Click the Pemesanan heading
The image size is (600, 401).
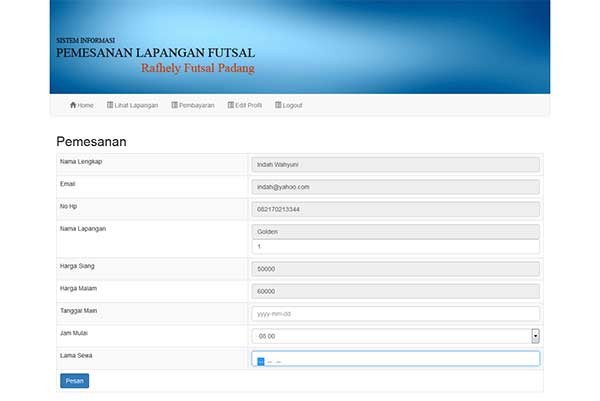point(91,142)
